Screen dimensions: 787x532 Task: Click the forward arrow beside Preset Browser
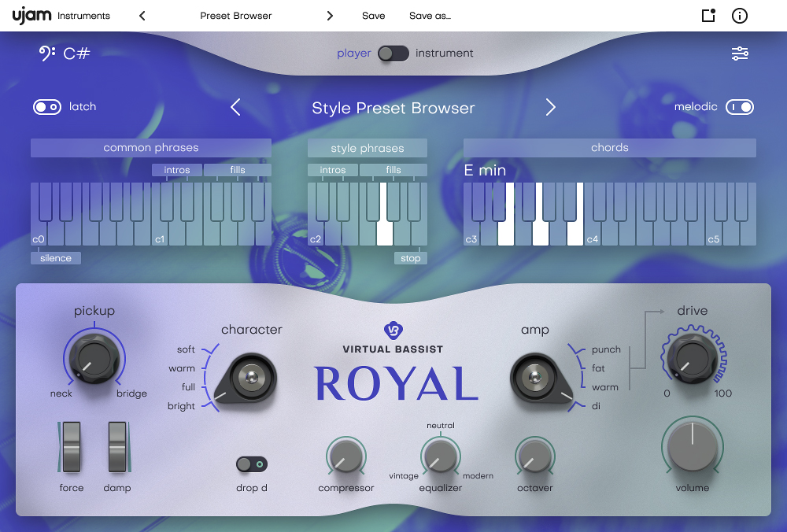click(330, 15)
